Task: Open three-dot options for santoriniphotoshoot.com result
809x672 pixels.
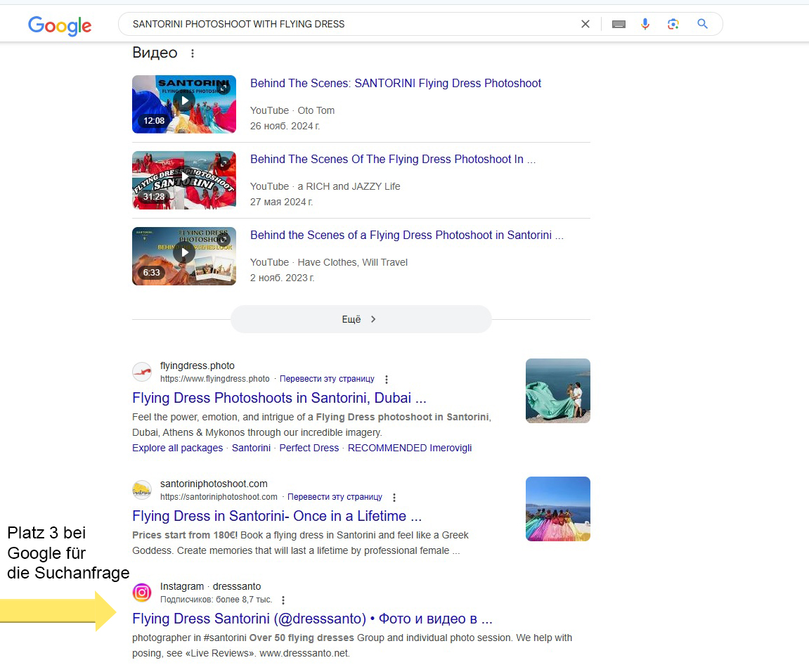Action: [394, 498]
